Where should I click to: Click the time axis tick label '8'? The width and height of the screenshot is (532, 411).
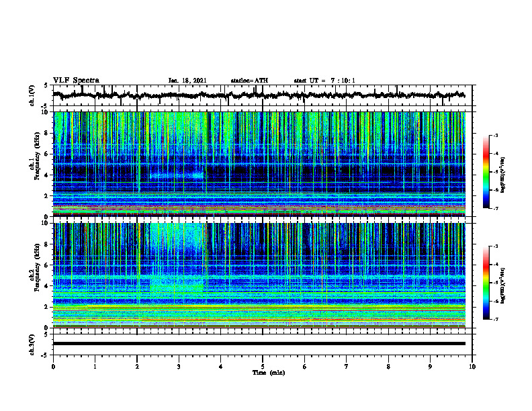coord(388,367)
